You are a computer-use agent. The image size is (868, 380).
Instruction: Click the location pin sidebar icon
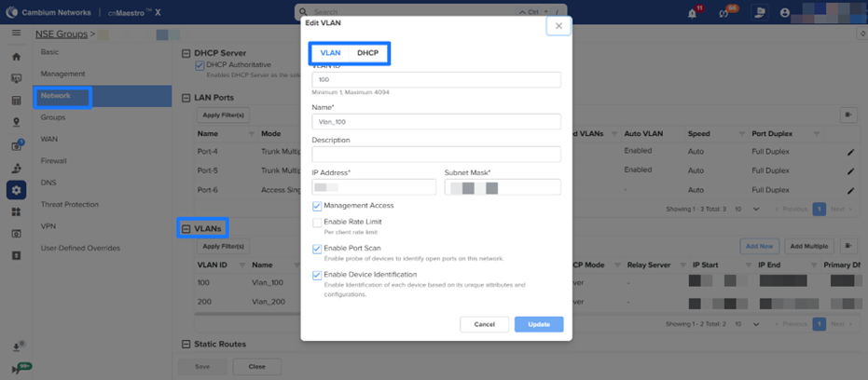pyautogui.click(x=16, y=123)
